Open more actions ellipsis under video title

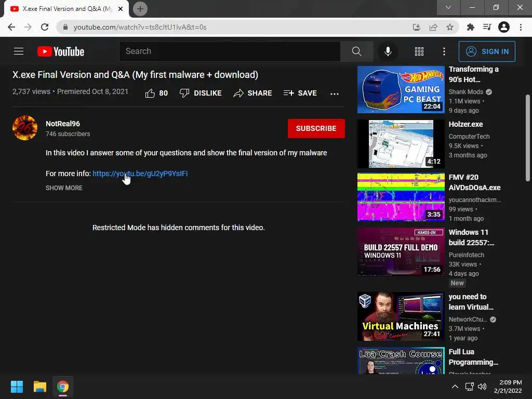pos(335,94)
